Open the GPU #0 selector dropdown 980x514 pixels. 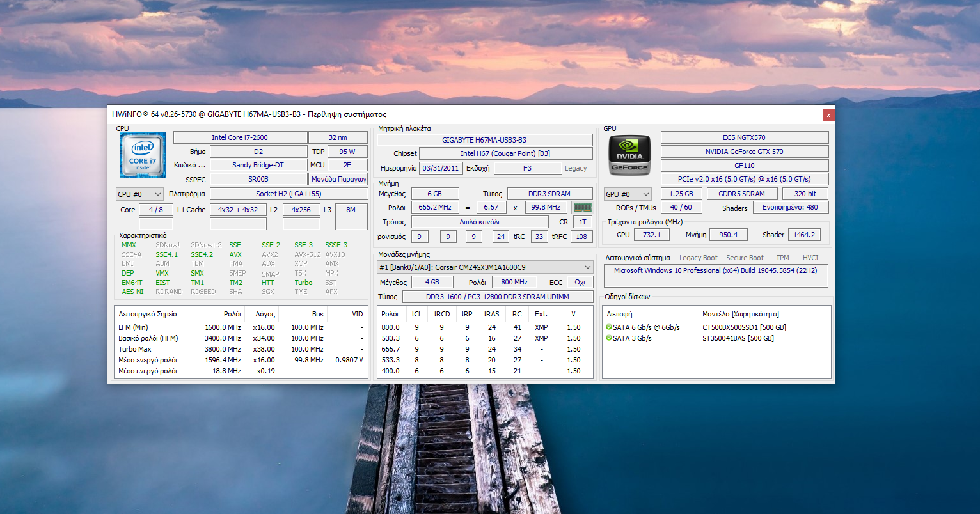tap(628, 194)
